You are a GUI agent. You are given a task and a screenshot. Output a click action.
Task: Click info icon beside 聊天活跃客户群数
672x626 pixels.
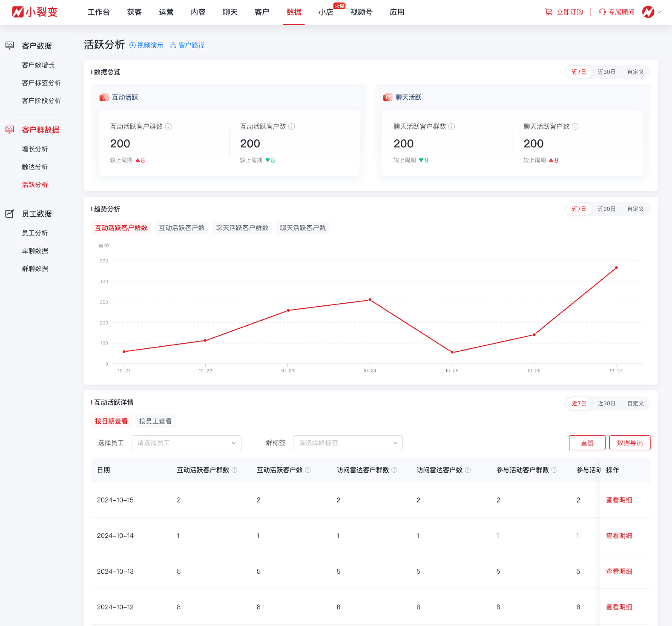pos(452,126)
